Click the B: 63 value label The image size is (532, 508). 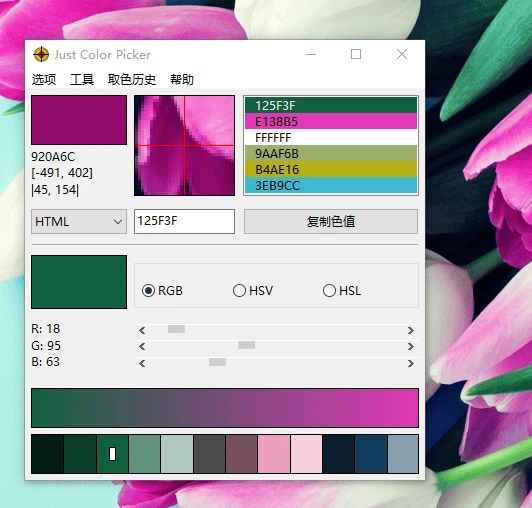(45, 362)
